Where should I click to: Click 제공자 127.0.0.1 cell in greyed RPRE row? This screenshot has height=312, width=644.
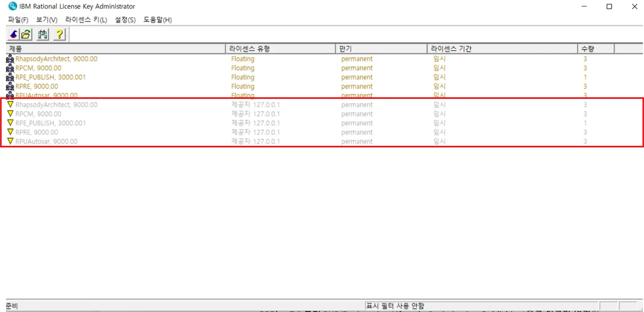click(x=255, y=132)
